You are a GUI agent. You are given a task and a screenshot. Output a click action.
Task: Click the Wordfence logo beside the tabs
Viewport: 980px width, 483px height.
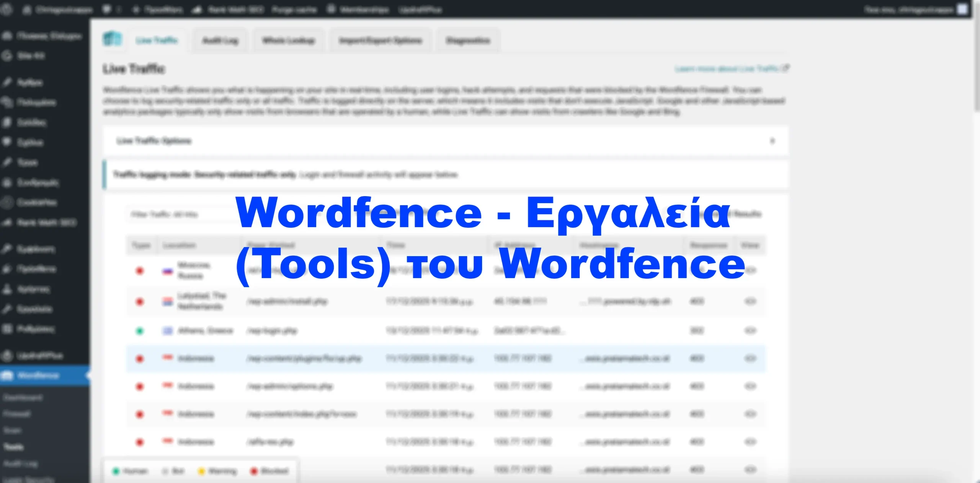tap(113, 39)
